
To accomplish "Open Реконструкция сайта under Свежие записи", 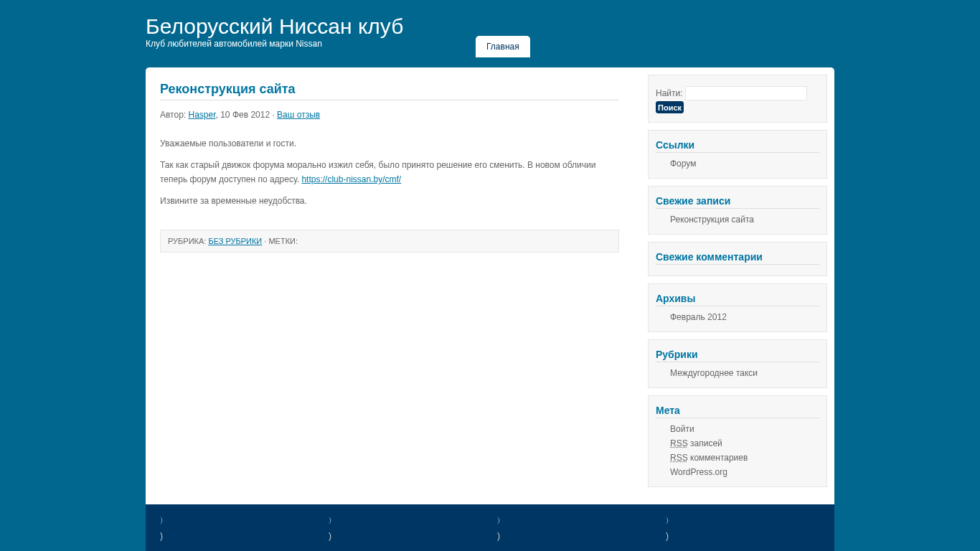I will click(x=712, y=220).
